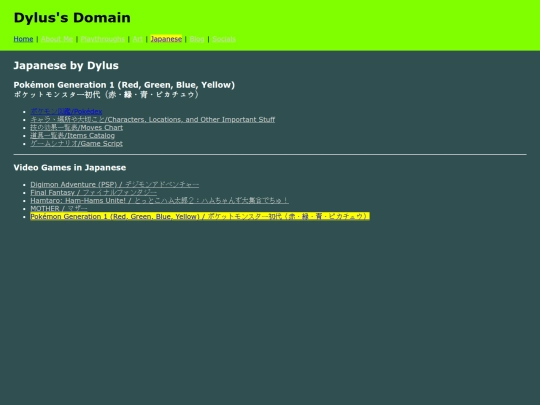Click the ポケットモンスター初代 subtitle line
540x405 pixels.
click(106, 94)
